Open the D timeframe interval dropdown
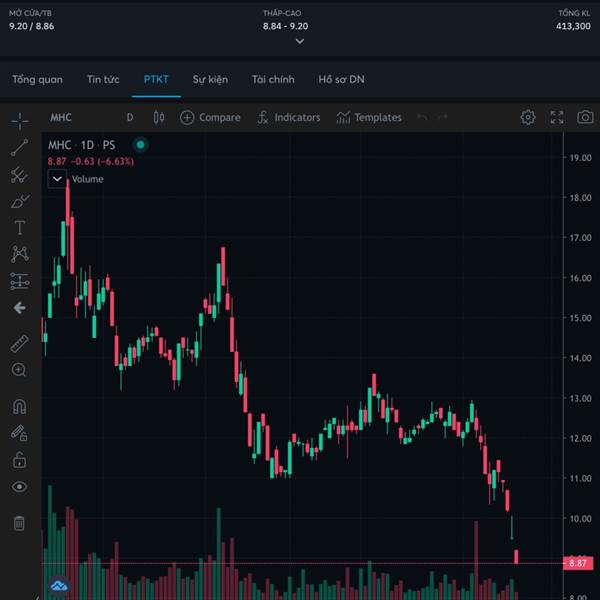The width and height of the screenshot is (600, 600). click(129, 117)
